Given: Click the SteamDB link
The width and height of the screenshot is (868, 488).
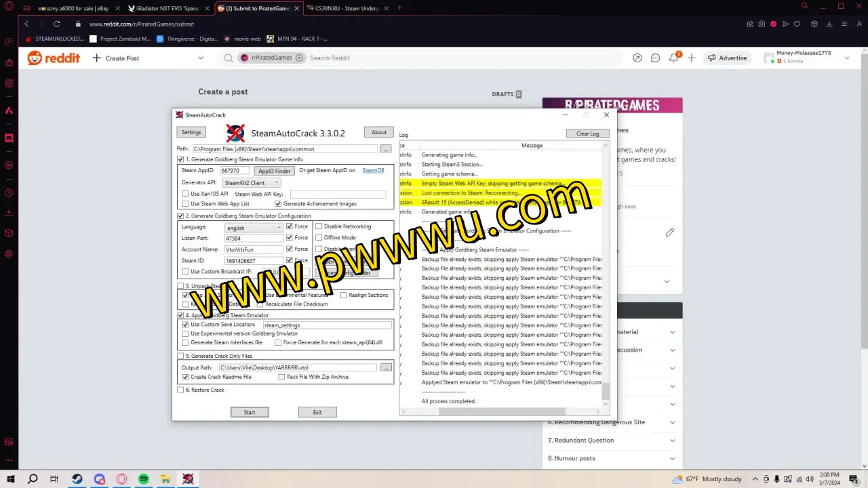Looking at the screenshot, I should [373, 171].
